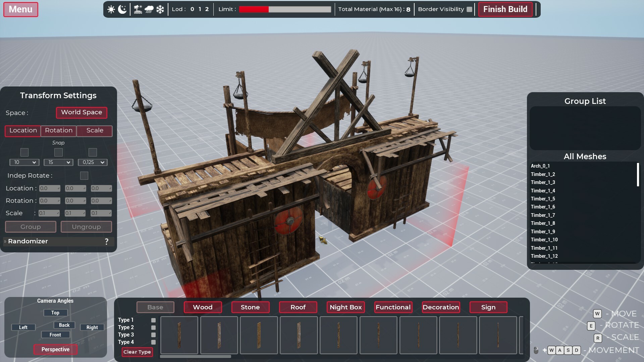The image size is (644, 362).
Task: Open the rotation snap dropdown showing 15
Action: click(58, 162)
